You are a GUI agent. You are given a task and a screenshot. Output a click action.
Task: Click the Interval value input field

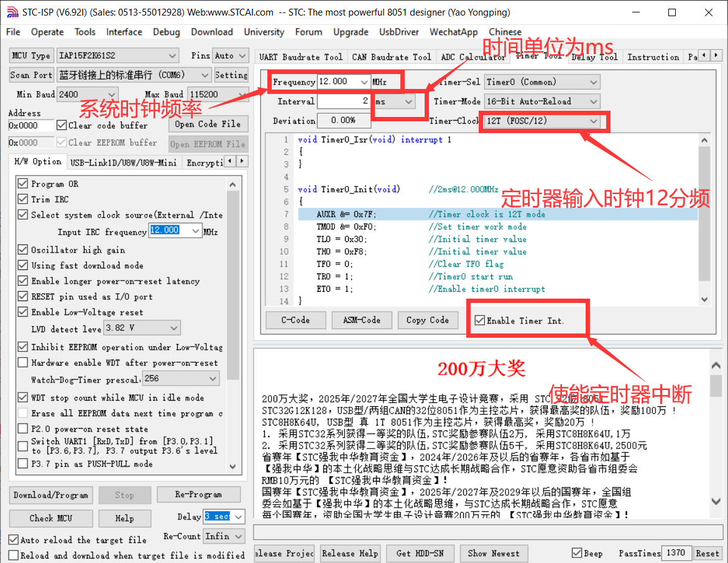point(344,101)
